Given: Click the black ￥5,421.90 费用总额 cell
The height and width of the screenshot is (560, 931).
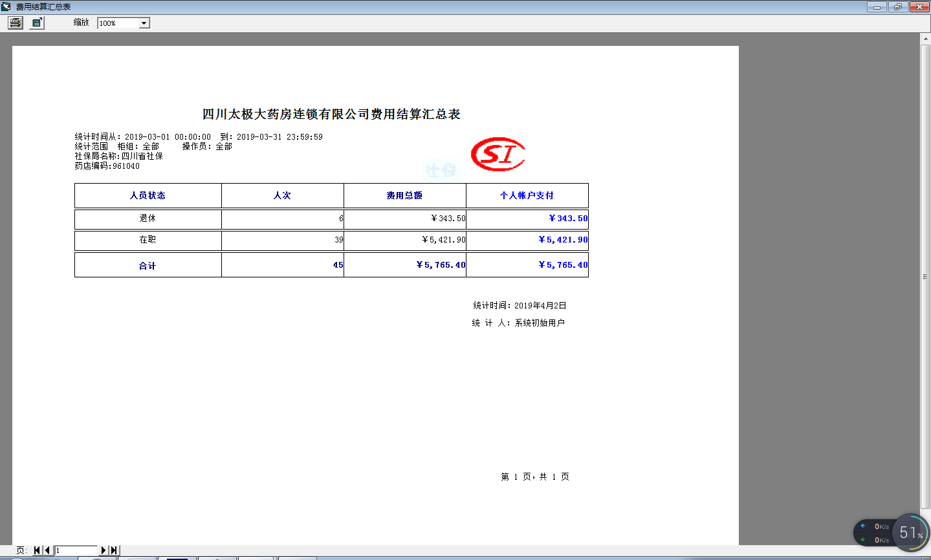Looking at the screenshot, I should coord(405,240).
